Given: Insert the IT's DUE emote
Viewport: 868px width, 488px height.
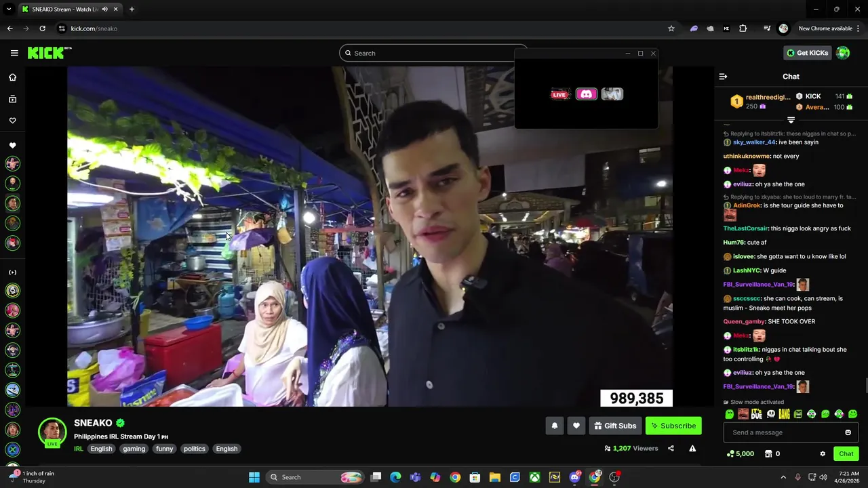Looking at the screenshot, I should pyautogui.click(x=757, y=414).
